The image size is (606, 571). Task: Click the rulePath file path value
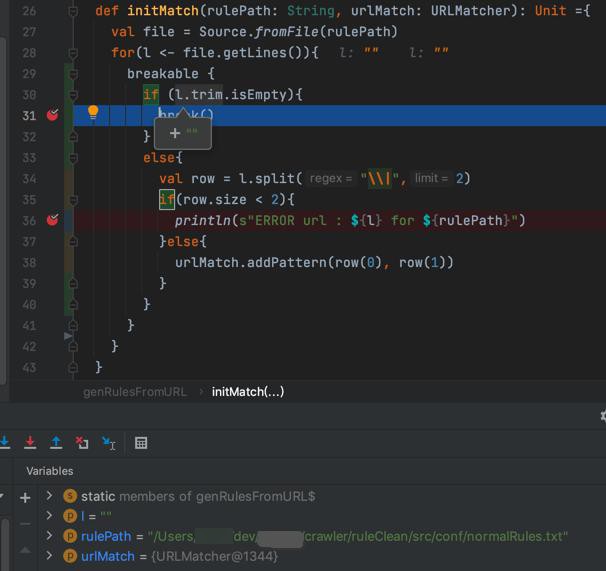pyautogui.click(x=360, y=537)
